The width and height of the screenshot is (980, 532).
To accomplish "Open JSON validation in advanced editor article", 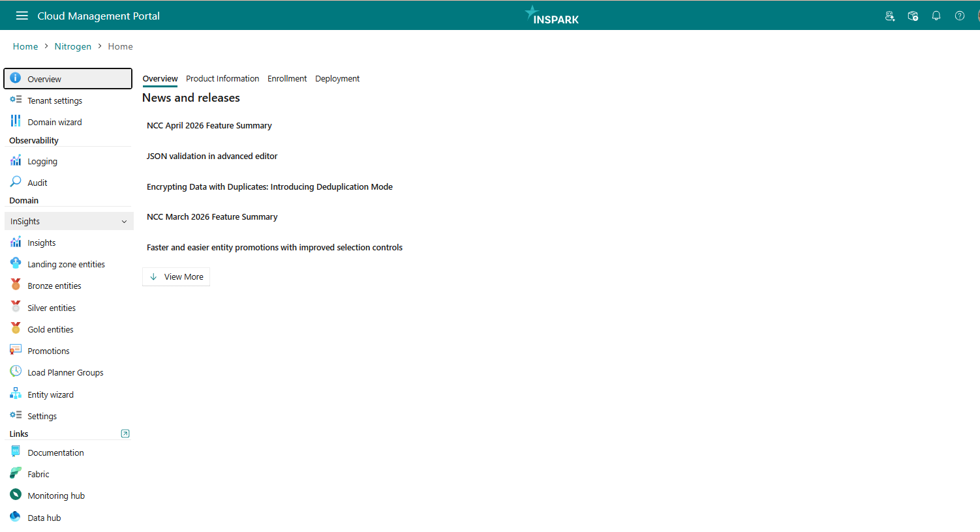I will point(212,156).
